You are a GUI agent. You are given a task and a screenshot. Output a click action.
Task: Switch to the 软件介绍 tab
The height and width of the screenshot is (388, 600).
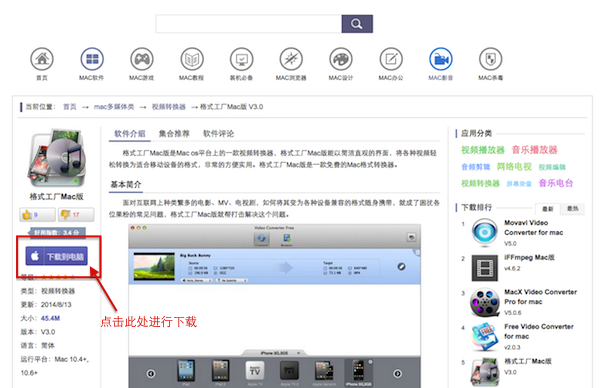(130, 134)
